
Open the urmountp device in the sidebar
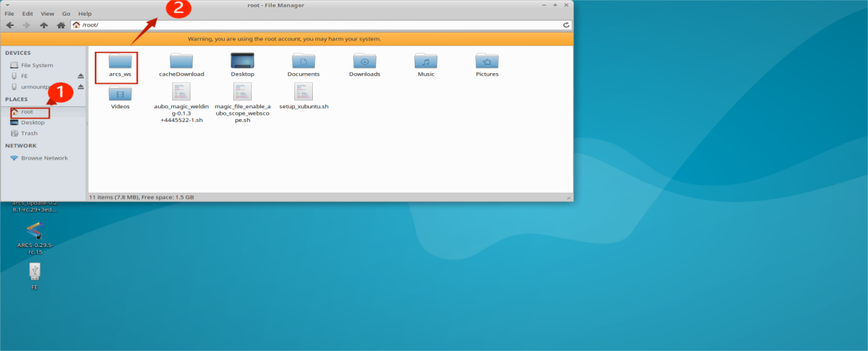coord(30,87)
